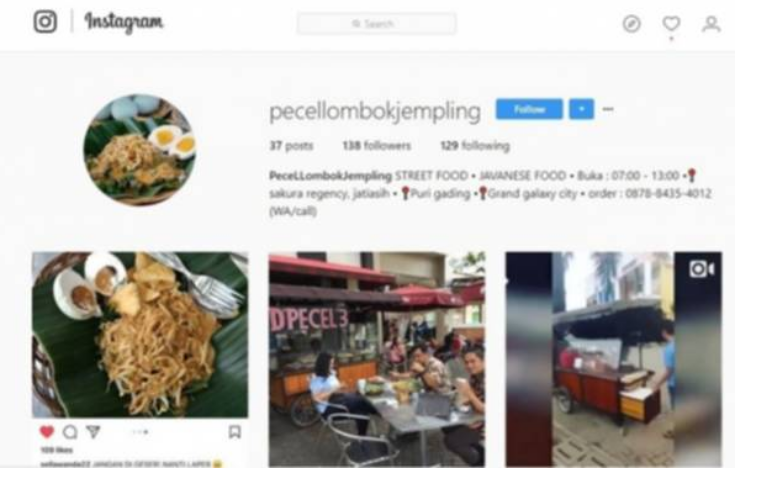This screenshot has width=770, height=480.
Task: Click the share paper plane icon
Action: [x=93, y=432]
